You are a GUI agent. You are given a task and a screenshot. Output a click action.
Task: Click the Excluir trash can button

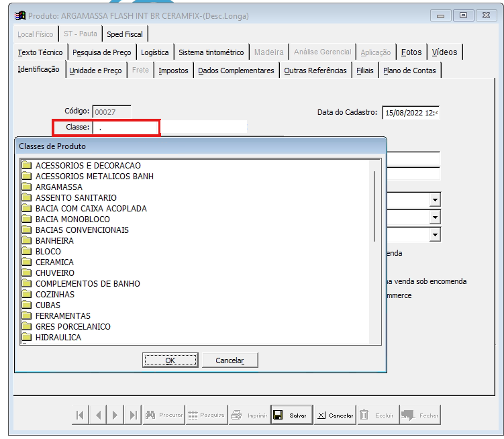[x=377, y=416]
